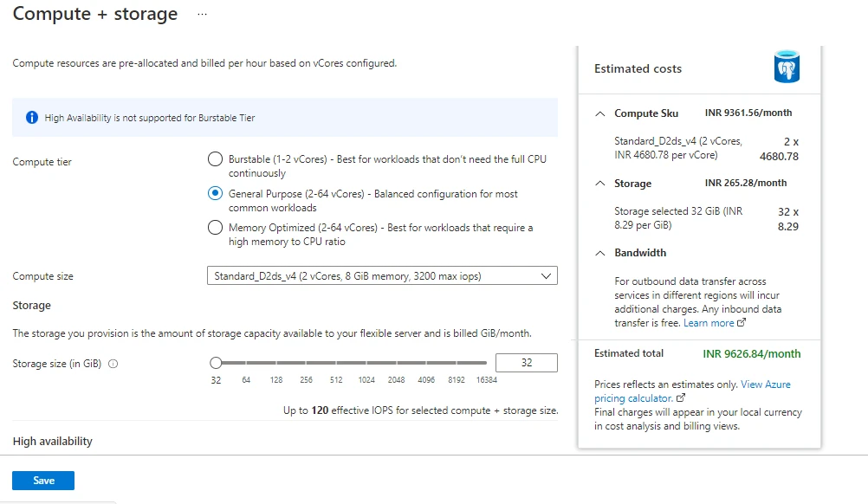Open the ellipsis menu beside Compute + storage title
The width and height of the screenshot is (868, 504).
click(200, 14)
